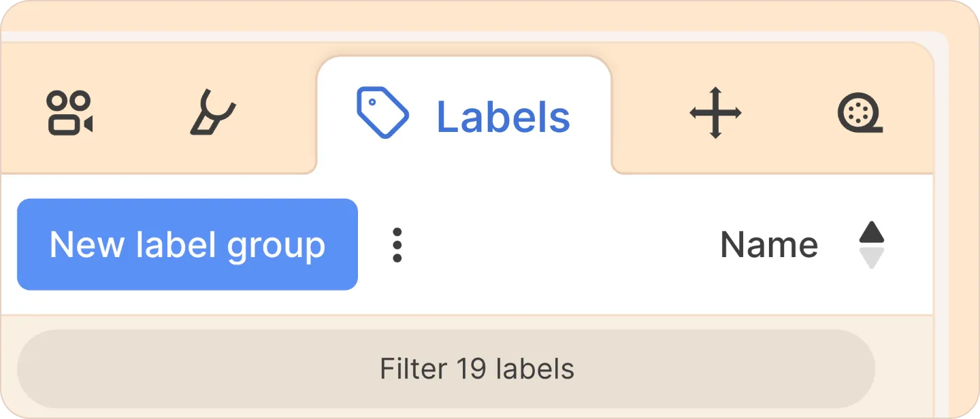Click inside the label filter search box
The width and height of the screenshot is (980, 419).
(446, 369)
